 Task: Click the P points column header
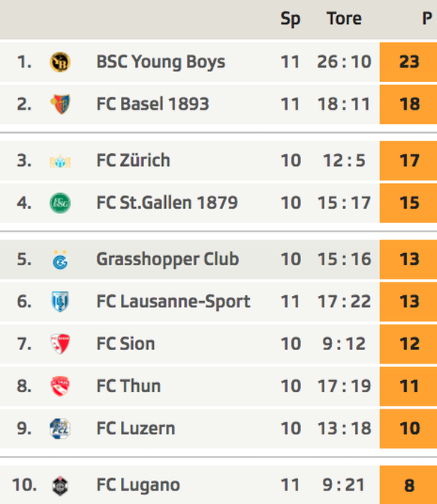(x=426, y=18)
